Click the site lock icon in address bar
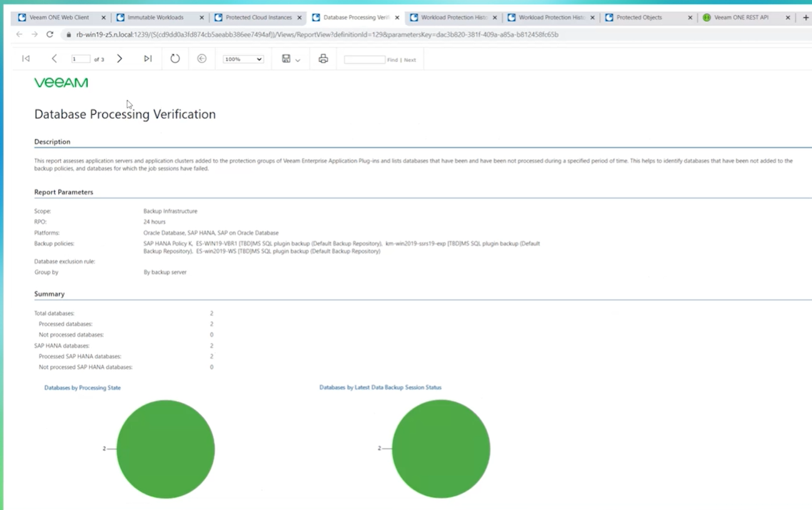 coord(69,35)
